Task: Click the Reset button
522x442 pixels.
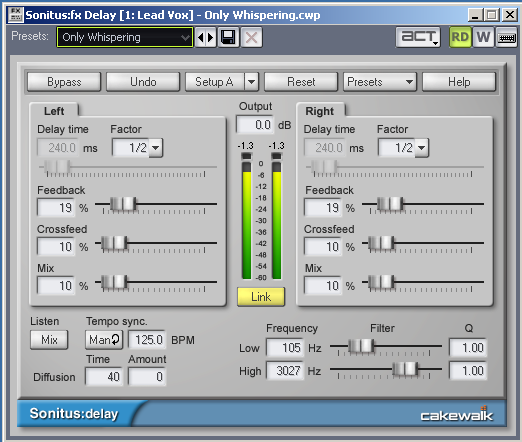Action: click(301, 82)
